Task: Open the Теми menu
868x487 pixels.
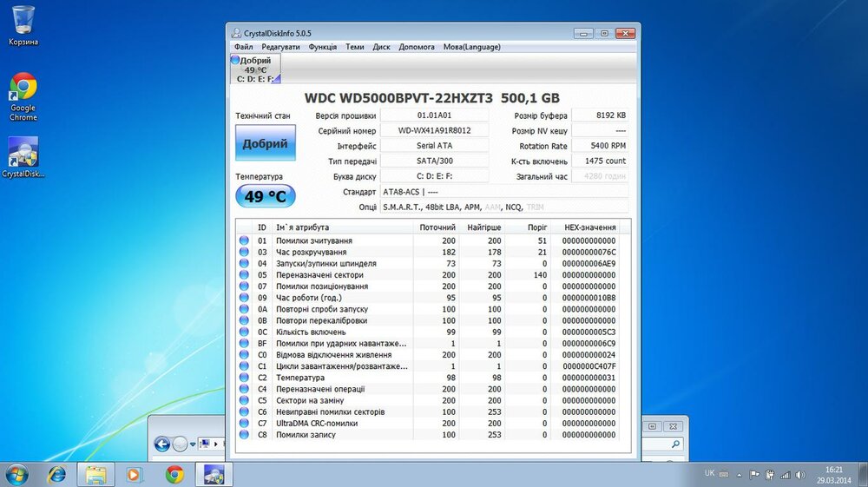Action: 354,47
